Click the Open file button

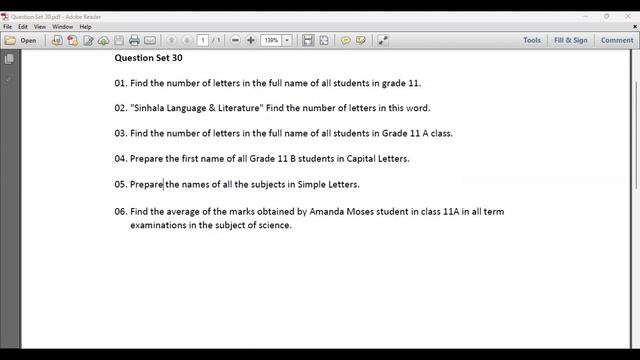(21, 40)
